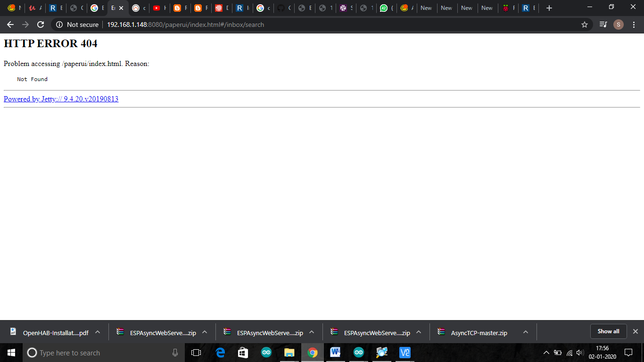Open the Powered by Jetty link
The height and width of the screenshot is (362, 644).
(61, 99)
